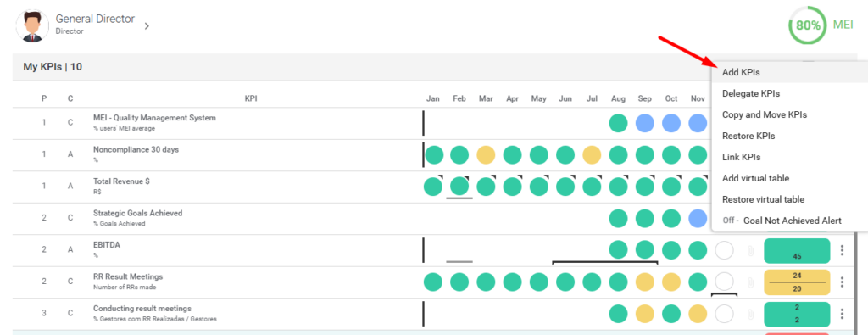Click green result box showing 2 over 2

click(797, 315)
